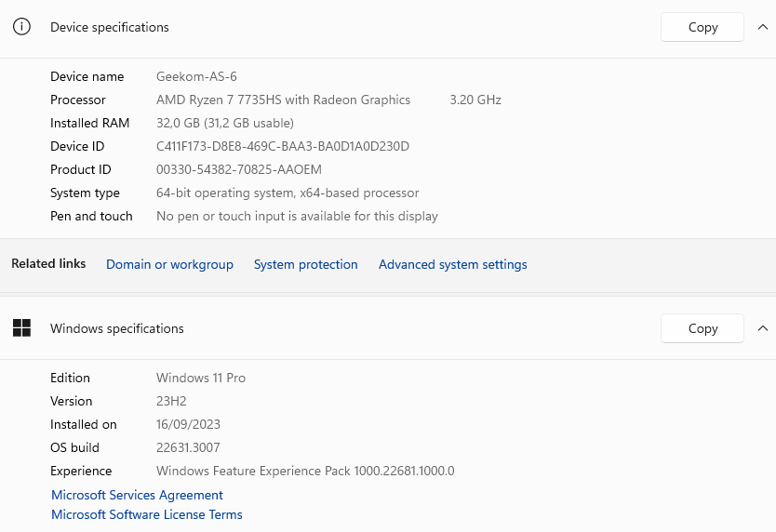Click the Windows specifications heading

(x=117, y=328)
